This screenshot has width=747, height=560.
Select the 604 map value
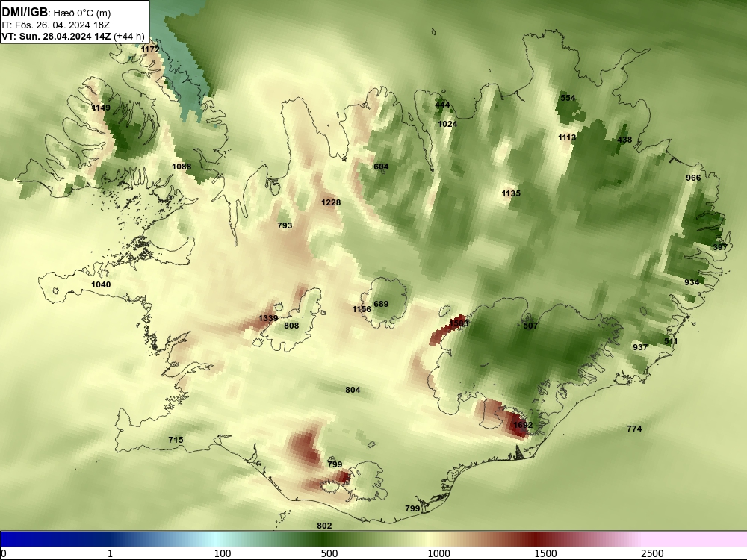(381, 167)
